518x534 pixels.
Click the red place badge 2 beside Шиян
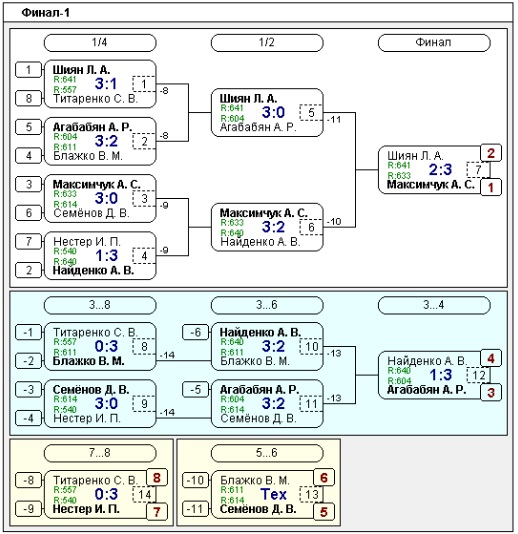click(x=491, y=153)
